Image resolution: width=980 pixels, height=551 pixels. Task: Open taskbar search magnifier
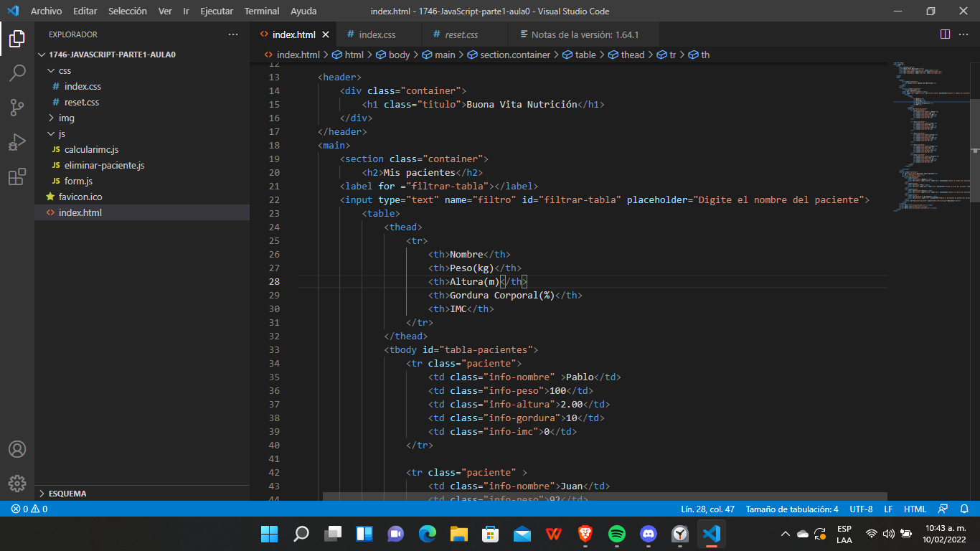[301, 534]
